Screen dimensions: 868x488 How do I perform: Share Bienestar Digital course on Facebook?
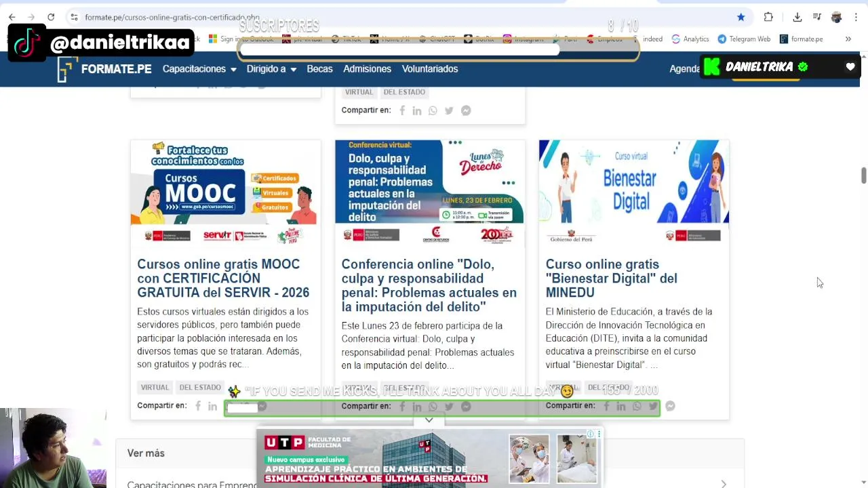pyautogui.click(x=606, y=406)
